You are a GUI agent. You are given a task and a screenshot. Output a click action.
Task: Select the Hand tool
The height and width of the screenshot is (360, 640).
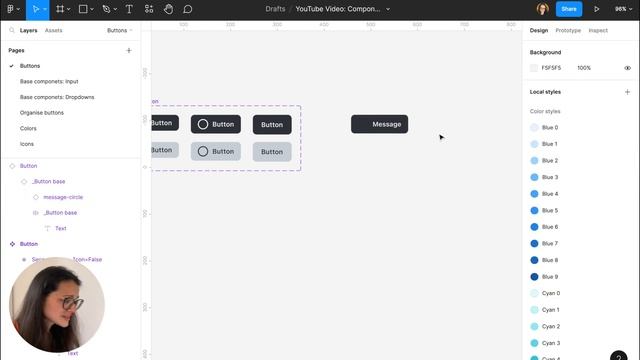point(168,9)
